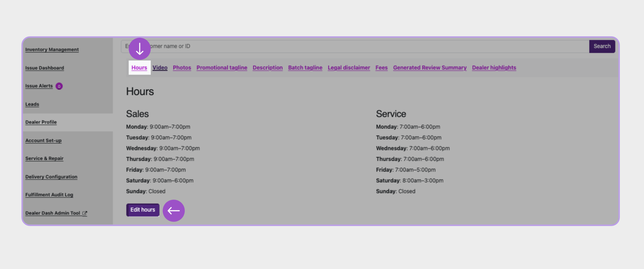Select Service Tuesday 7:00am–6:00pm row
Image resolution: width=644 pixels, height=269 pixels.
(409, 138)
